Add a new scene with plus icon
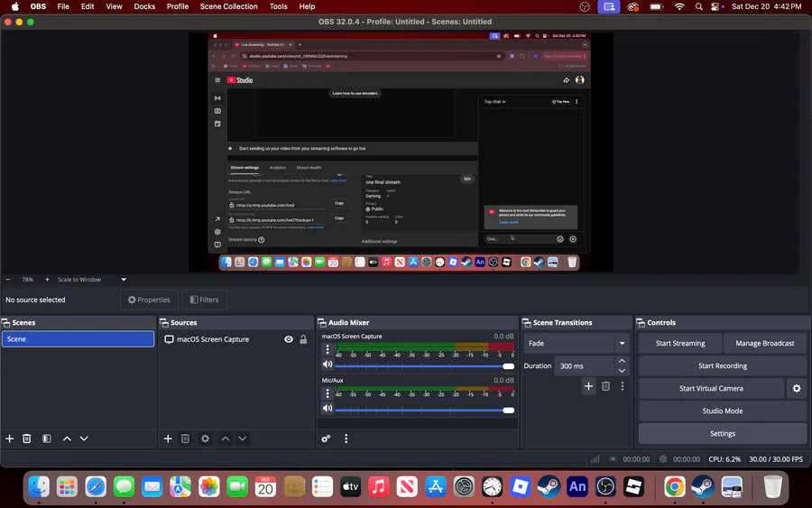The height and width of the screenshot is (508, 812). [9, 439]
